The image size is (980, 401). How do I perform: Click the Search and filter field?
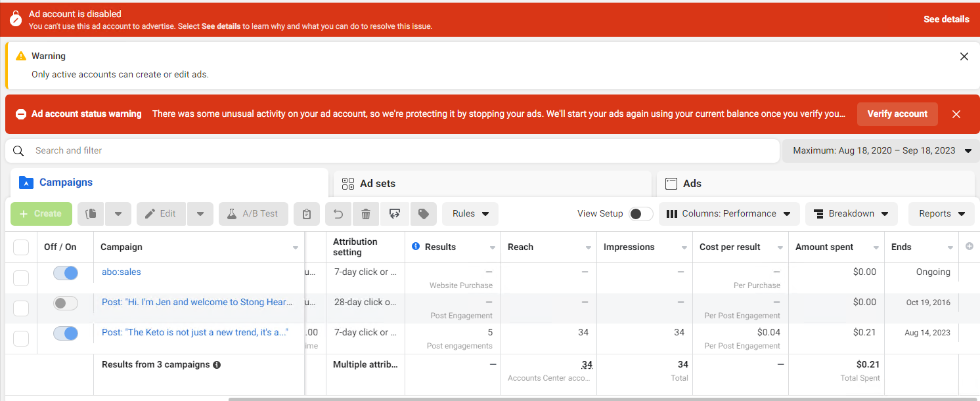coord(392,151)
